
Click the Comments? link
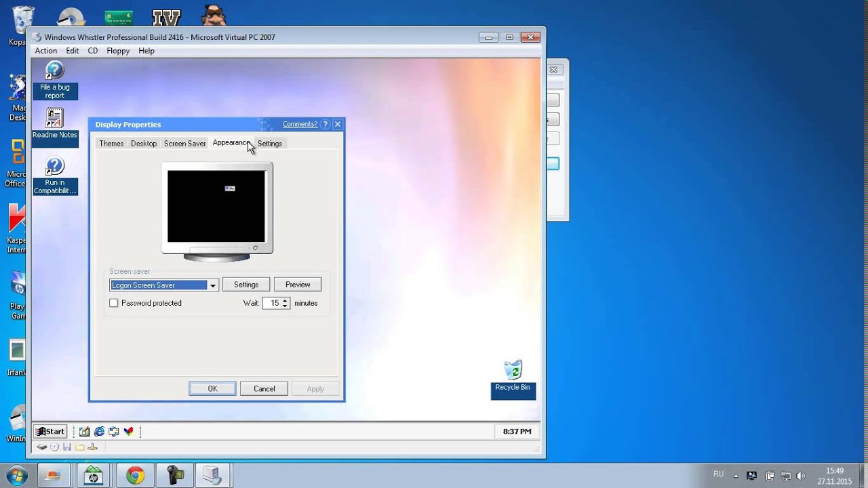point(300,124)
